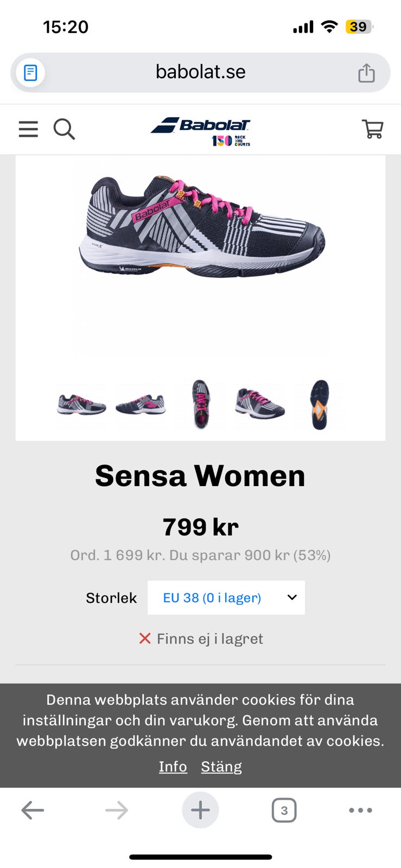The width and height of the screenshot is (401, 868).
Task: Show the top-view shoe thumbnail
Action: pos(201,405)
